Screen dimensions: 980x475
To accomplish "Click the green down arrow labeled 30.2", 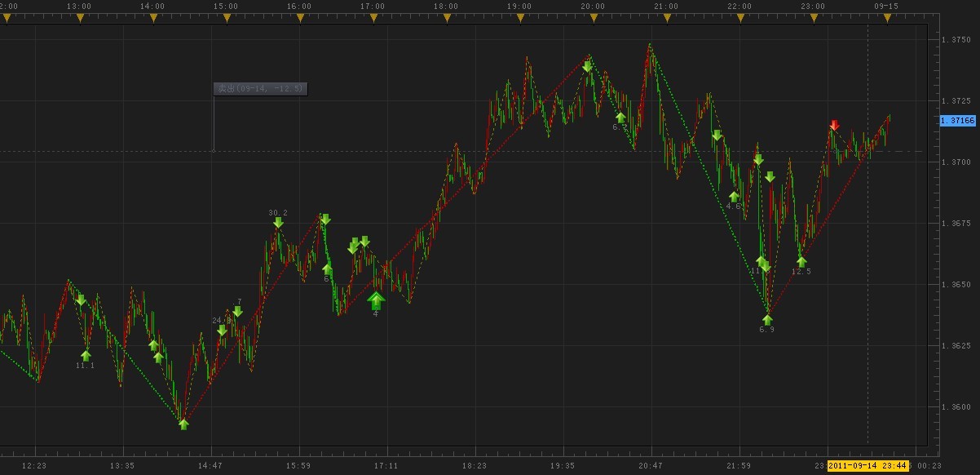I will pyautogui.click(x=278, y=222).
